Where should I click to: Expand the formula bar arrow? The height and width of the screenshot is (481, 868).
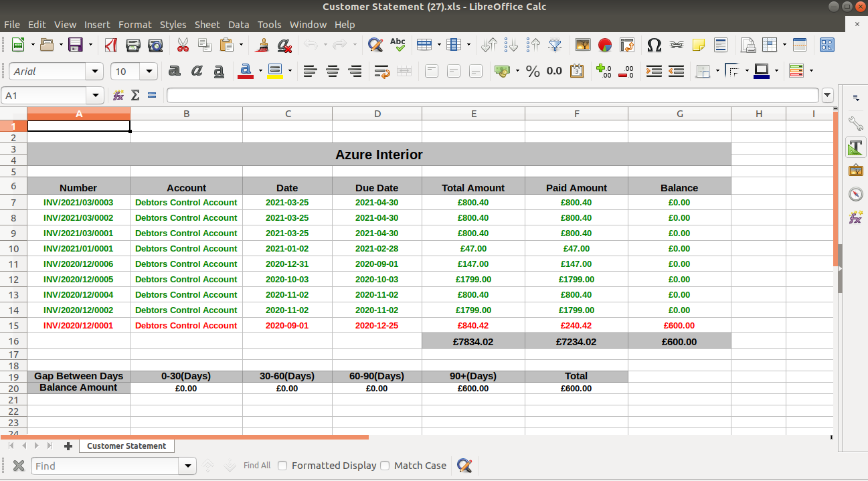(828, 96)
